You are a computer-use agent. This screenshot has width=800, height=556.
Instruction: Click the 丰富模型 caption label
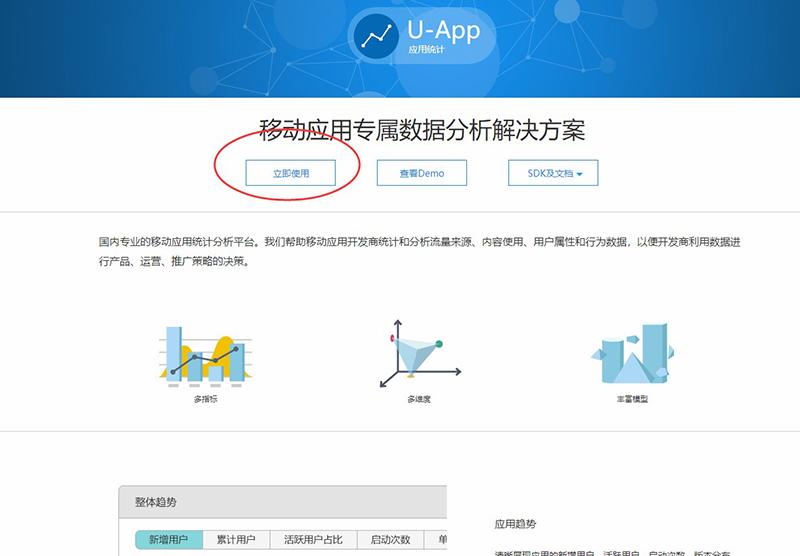click(x=632, y=399)
